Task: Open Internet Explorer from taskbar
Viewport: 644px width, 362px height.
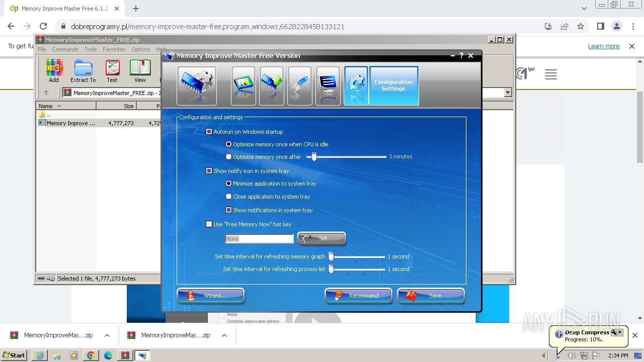Action: (x=40, y=355)
